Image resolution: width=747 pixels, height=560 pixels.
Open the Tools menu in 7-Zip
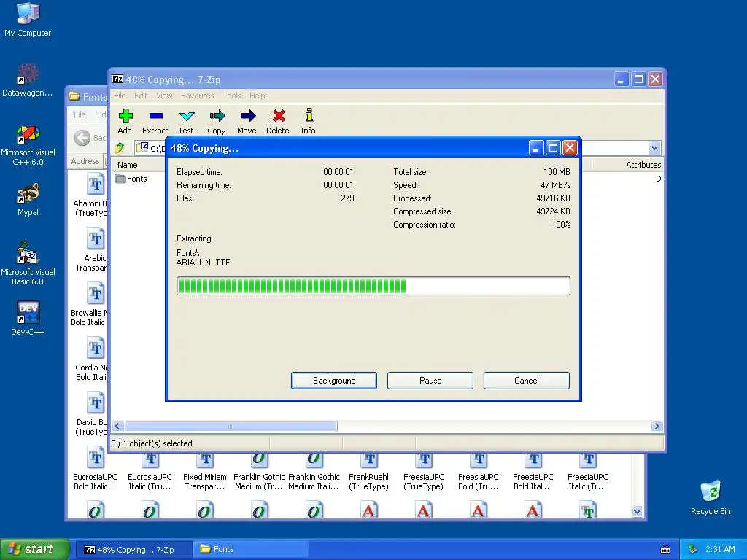coord(231,96)
